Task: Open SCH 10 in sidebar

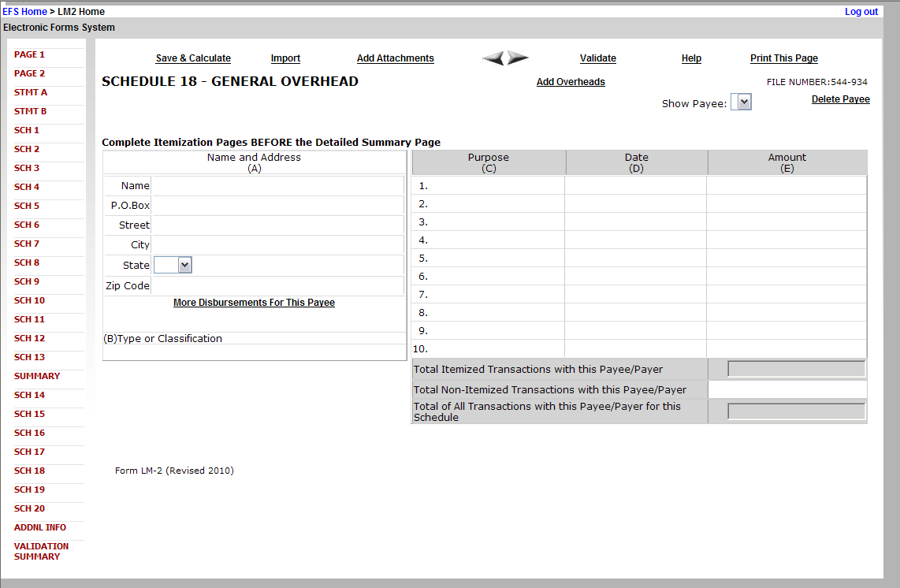Action: pos(29,301)
